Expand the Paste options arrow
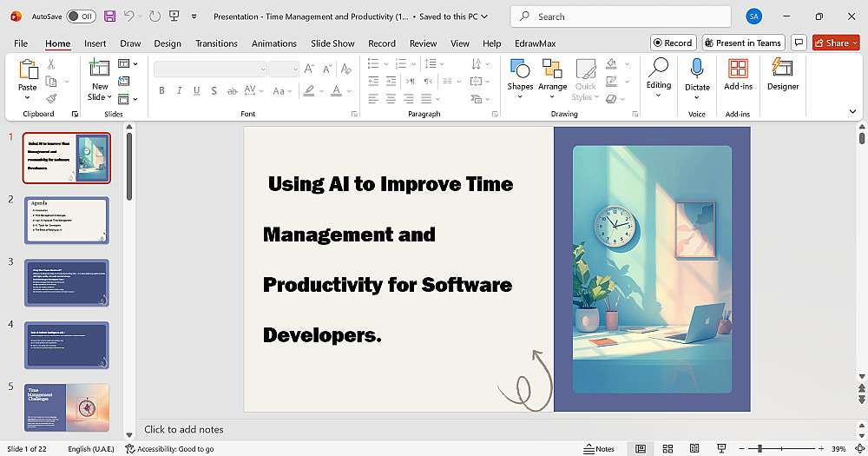The width and height of the screenshot is (868, 456). point(27,98)
